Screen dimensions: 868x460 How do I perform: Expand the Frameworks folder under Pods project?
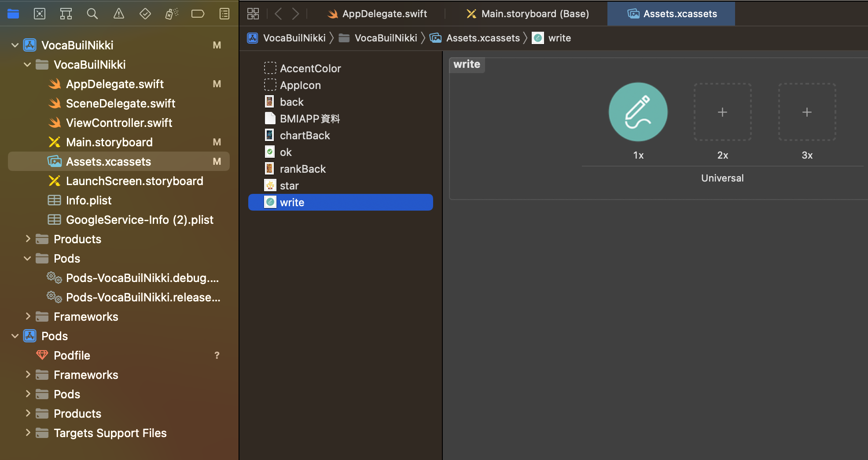pyautogui.click(x=27, y=375)
